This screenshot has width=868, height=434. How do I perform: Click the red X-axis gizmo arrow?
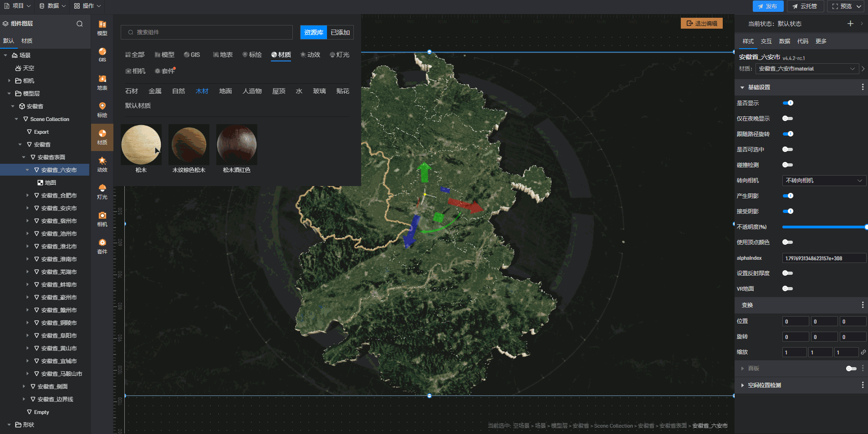point(465,205)
